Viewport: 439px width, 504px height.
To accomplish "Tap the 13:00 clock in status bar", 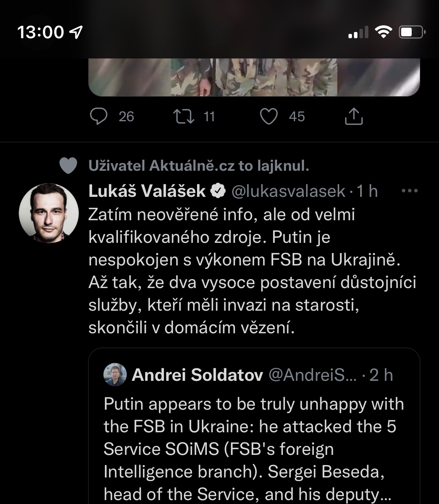I will (40, 32).
